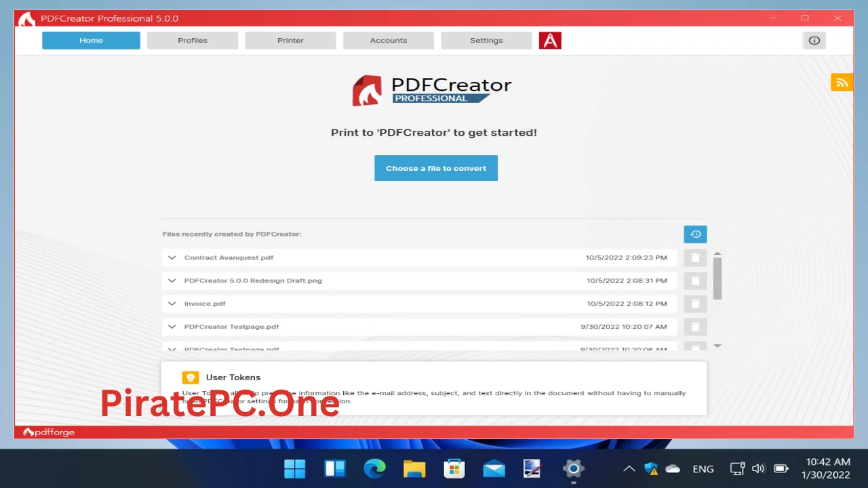Click Choose a file to convert
Viewport: 868px width, 488px height.
click(436, 168)
